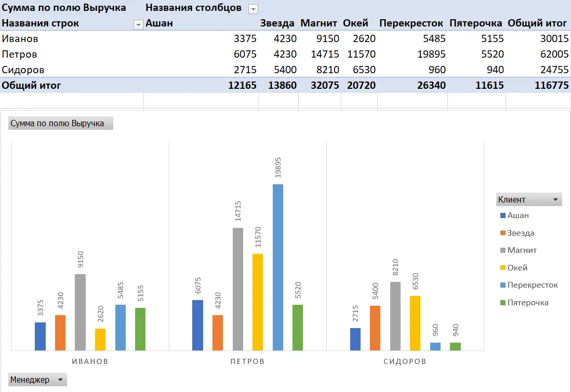
Task: Click the 8210 data label above the chart bar
Action: 395,267
